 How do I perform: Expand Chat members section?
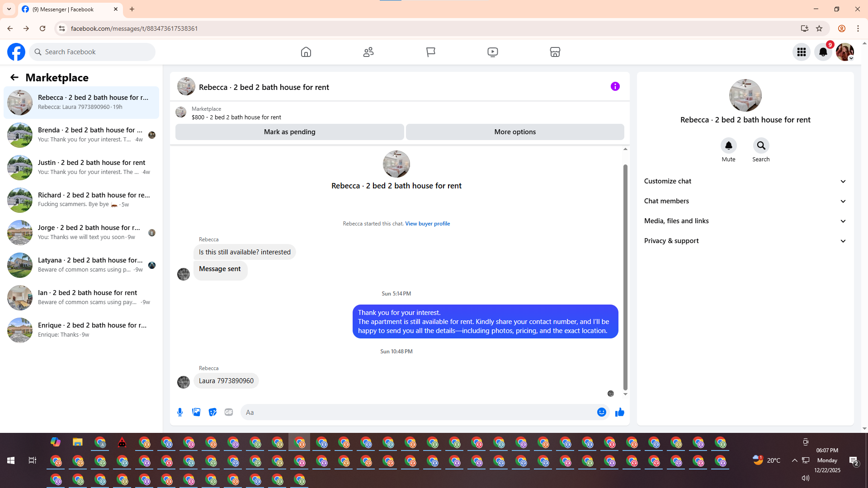click(x=745, y=201)
